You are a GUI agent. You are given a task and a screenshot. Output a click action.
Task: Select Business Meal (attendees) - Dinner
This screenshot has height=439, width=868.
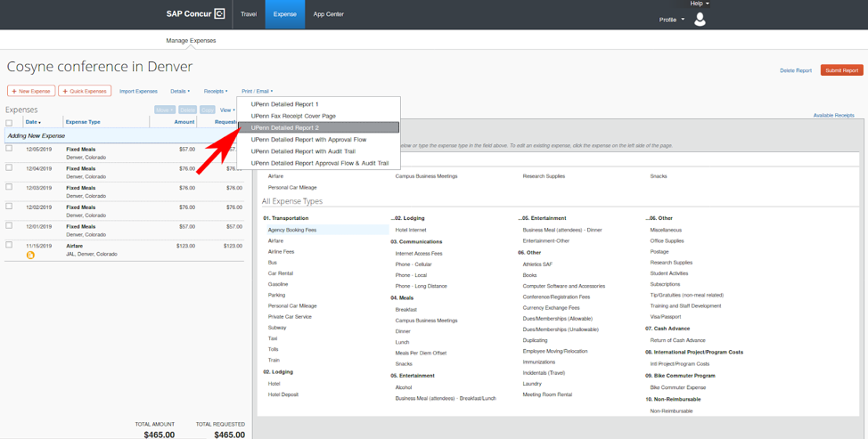click(x=561, y=230)
